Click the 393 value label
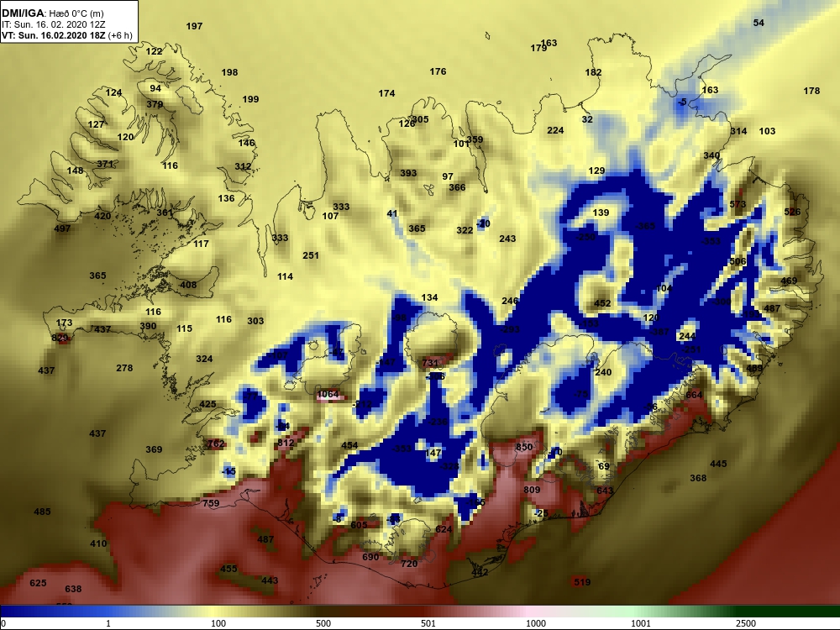This screenshot has width=840, height=630. point(408,173)
